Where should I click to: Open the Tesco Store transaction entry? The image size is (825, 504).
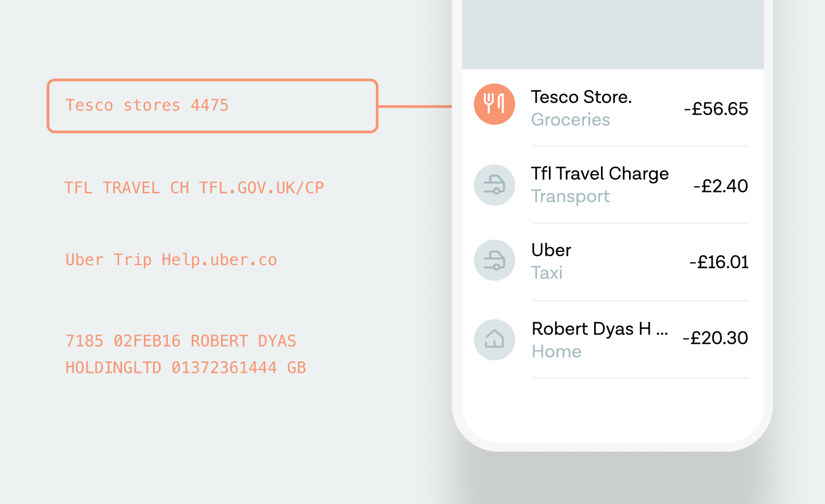(x=582, y=97)
